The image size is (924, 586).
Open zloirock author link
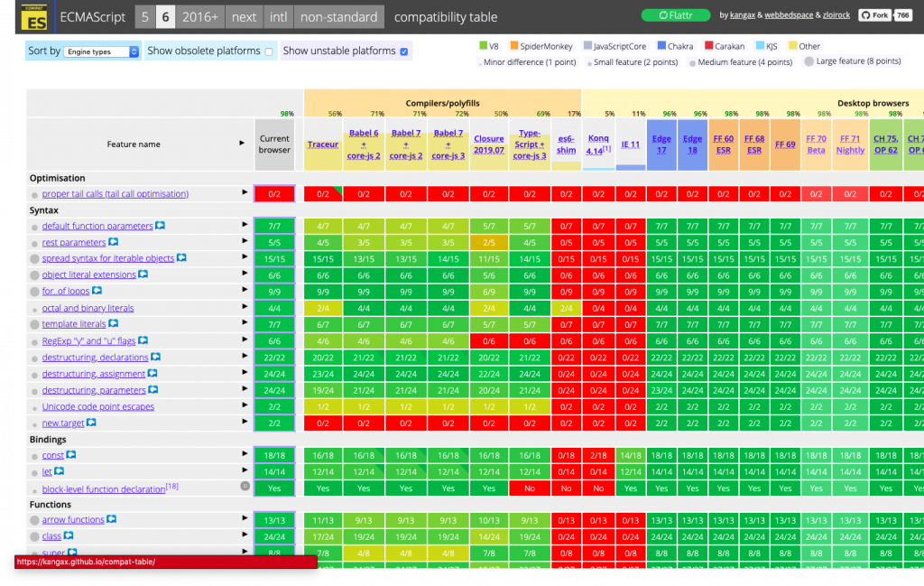coord(836,15)
